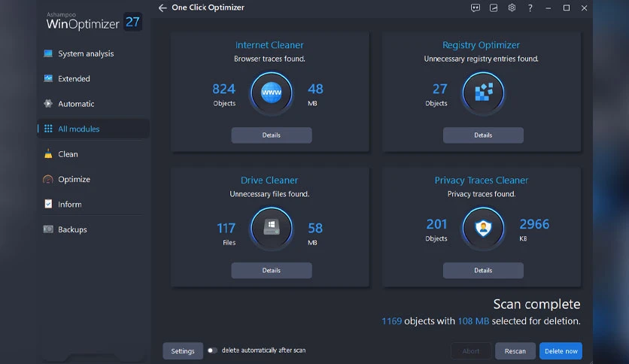Viewport: 629px width, 364px height.
Task: Click the Inform checklist icon
Action: click(48, 204)
